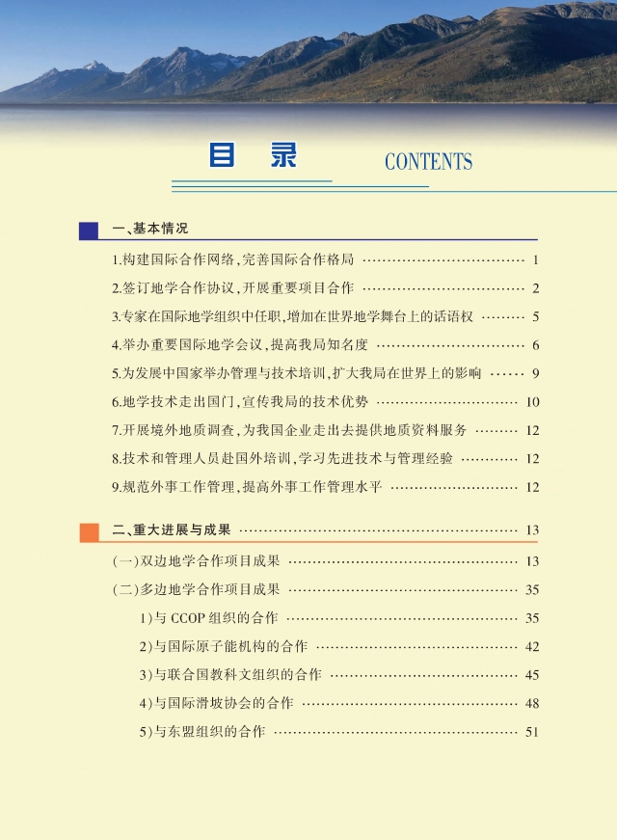Click page number 51 for 与东盟组织的合作
This screenshot has width=617, height=840.
[x=531, y=732]
